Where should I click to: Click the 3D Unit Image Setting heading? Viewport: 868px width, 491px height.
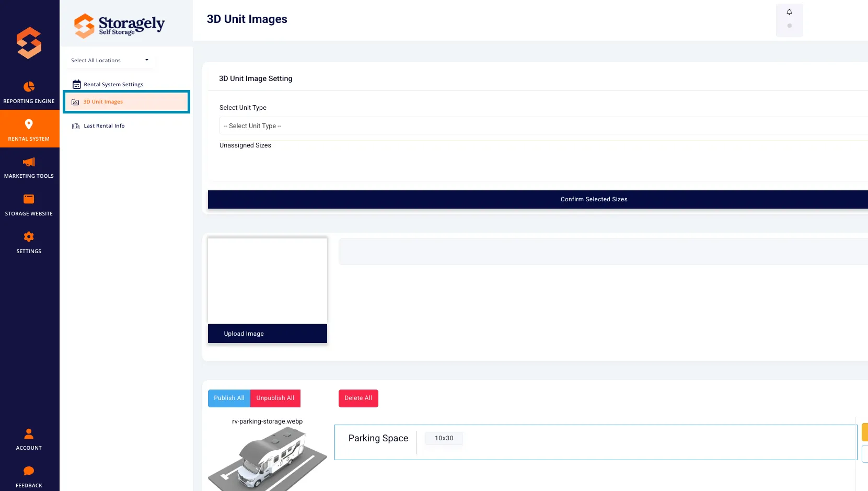coord(256,78)
